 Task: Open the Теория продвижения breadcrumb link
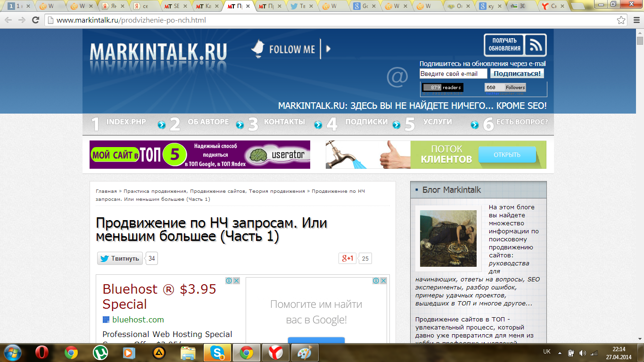pyautogui.click(x=277, y=191)
